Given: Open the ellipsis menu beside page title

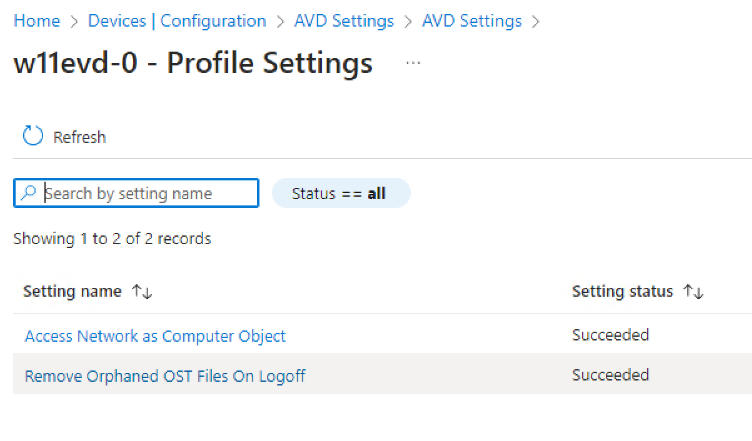Looking at the screenshot, I should pyautogui.click(x=413, y=63).
